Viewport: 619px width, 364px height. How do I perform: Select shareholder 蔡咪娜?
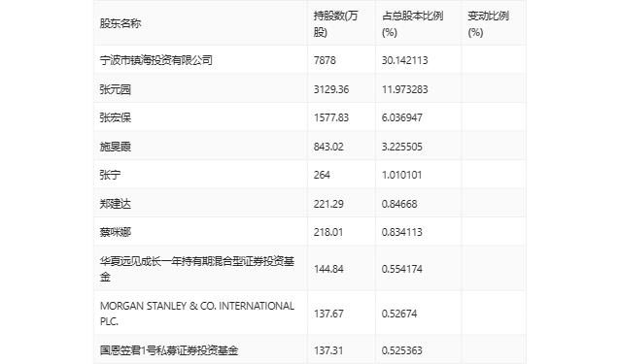(116, 232)
